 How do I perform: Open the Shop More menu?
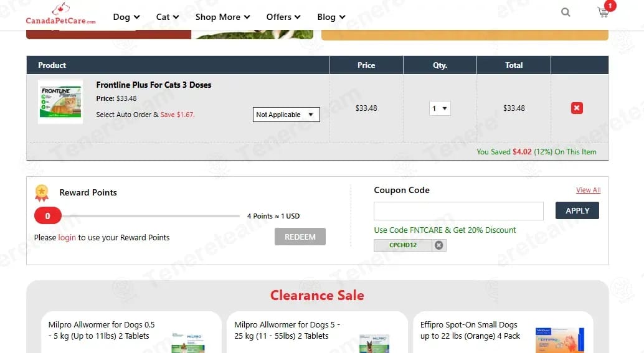(x=222, y=17)
